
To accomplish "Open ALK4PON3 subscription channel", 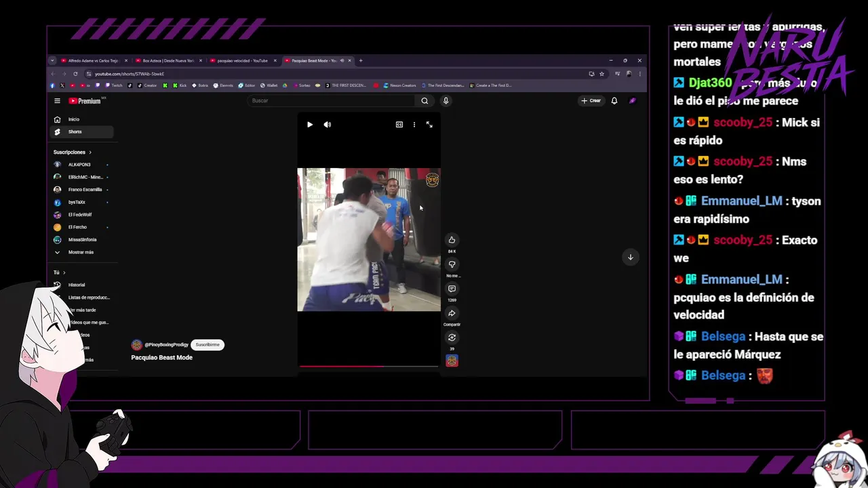I will point(81,165).
